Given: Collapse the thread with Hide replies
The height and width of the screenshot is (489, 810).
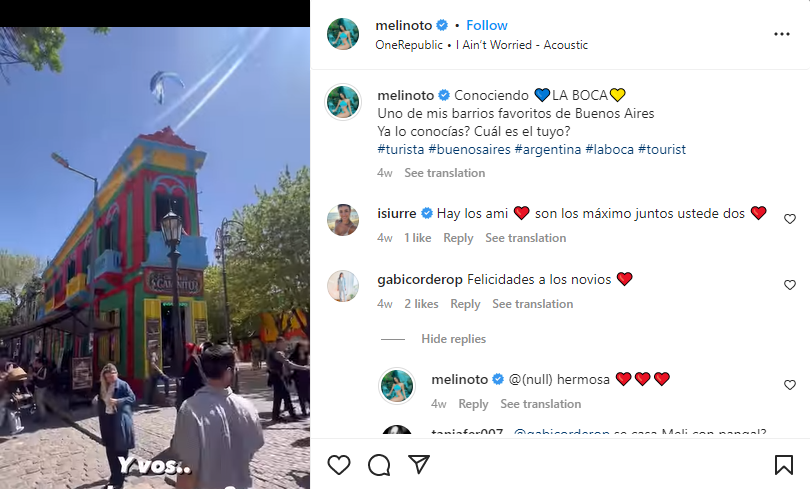Looking at the screenshot, I should tap(454, 339).
